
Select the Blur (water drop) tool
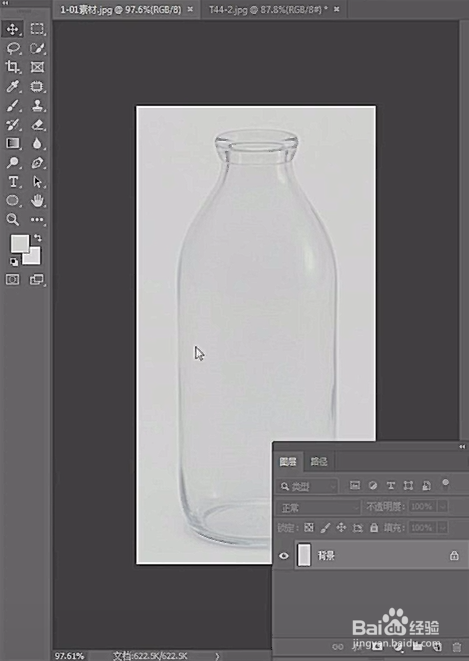(x=37, y=143)
